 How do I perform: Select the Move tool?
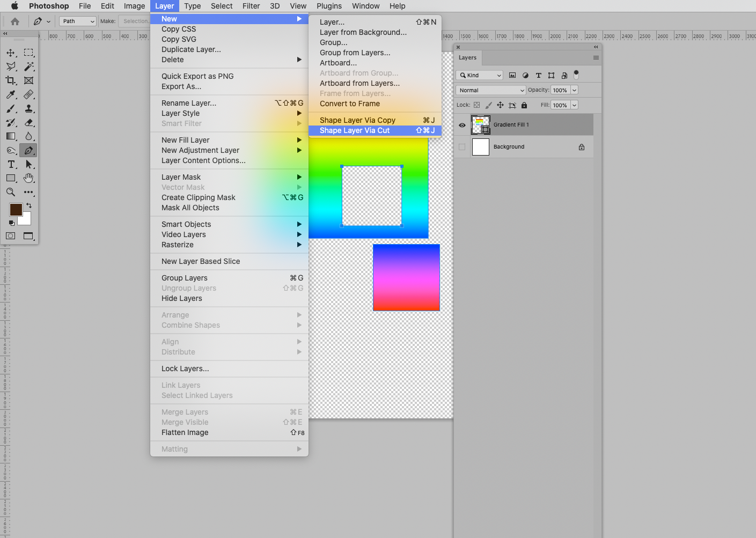tap(11, 53)
